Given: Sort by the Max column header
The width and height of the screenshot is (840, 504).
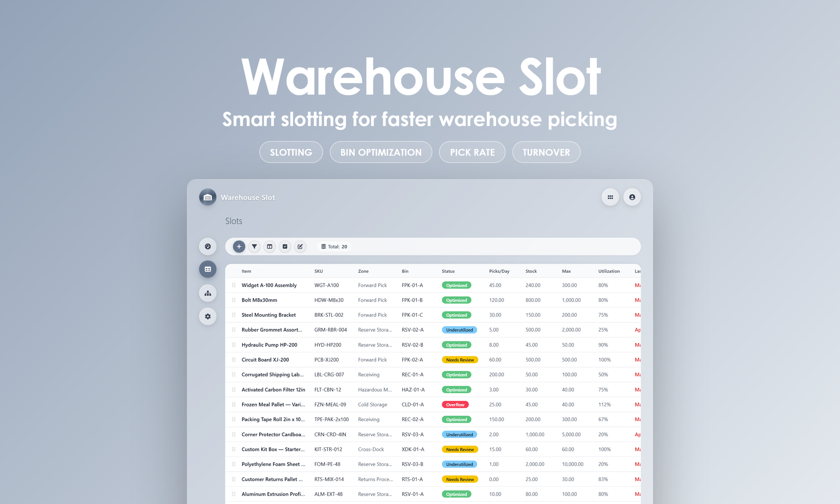Looking at the screenshot, I should coord(566,271).
